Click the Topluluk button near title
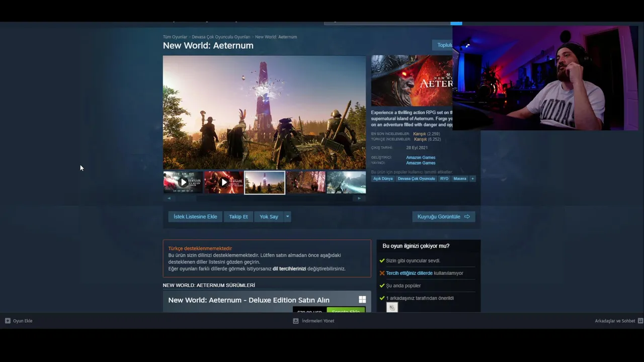 tap(442, 45)
